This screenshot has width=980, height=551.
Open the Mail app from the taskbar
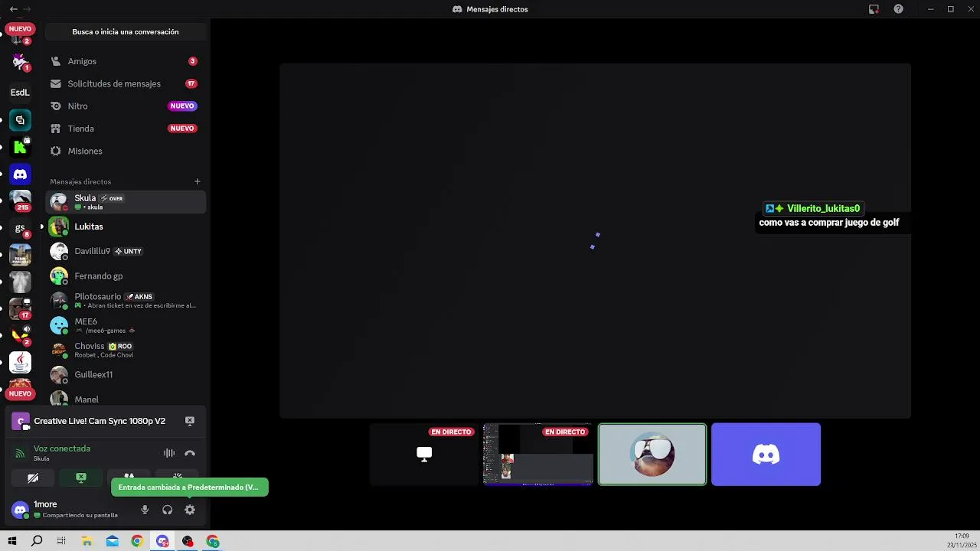point(113,541)
